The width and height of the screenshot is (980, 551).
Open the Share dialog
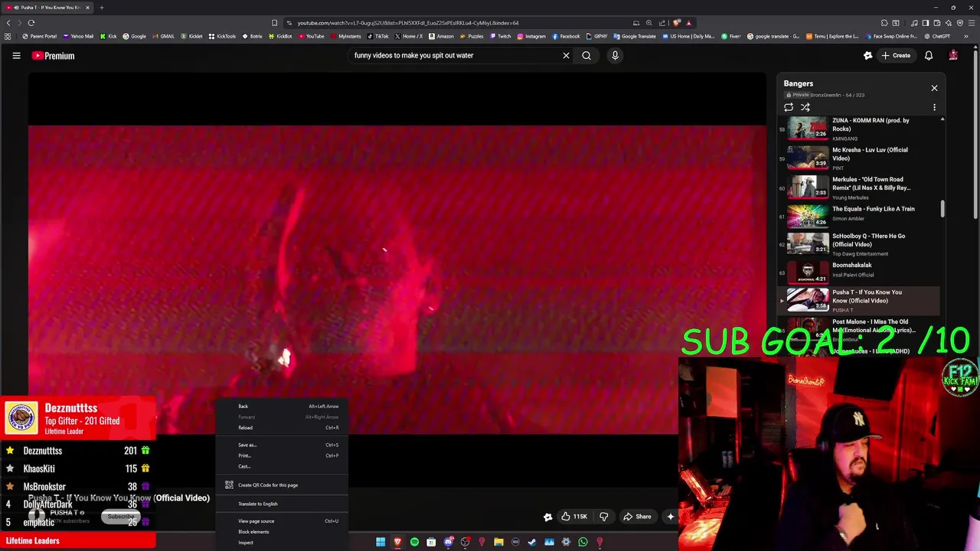(x=637, y=517)
